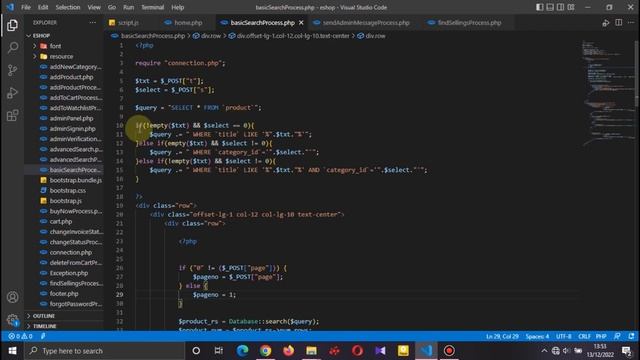This screenshot has height=360, width=640.
Task: Click taskbar search box
Action: 104,351
